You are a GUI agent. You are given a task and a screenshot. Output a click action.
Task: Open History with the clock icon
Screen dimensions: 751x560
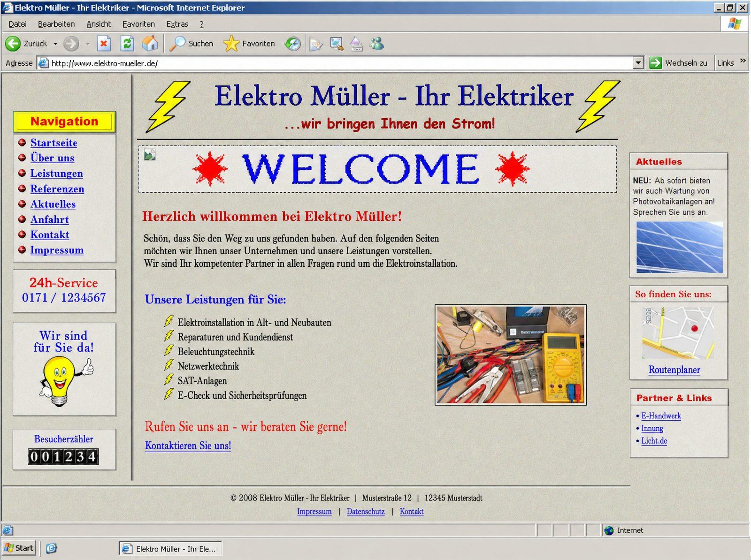[293, 44]
